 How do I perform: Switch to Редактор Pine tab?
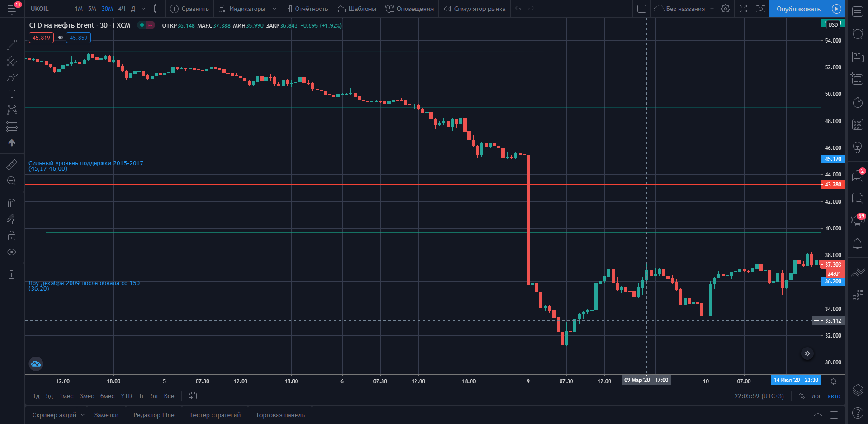[154, 415]
